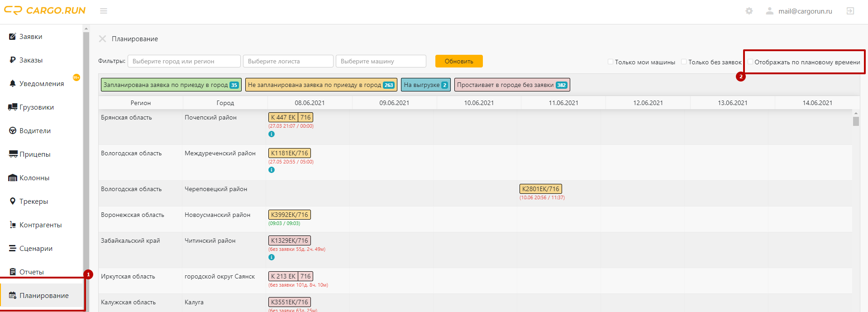Viewport: 868px width, 312px height.
Task: Click the calendar icon for Планирование
Action: [x=13, y=295]
